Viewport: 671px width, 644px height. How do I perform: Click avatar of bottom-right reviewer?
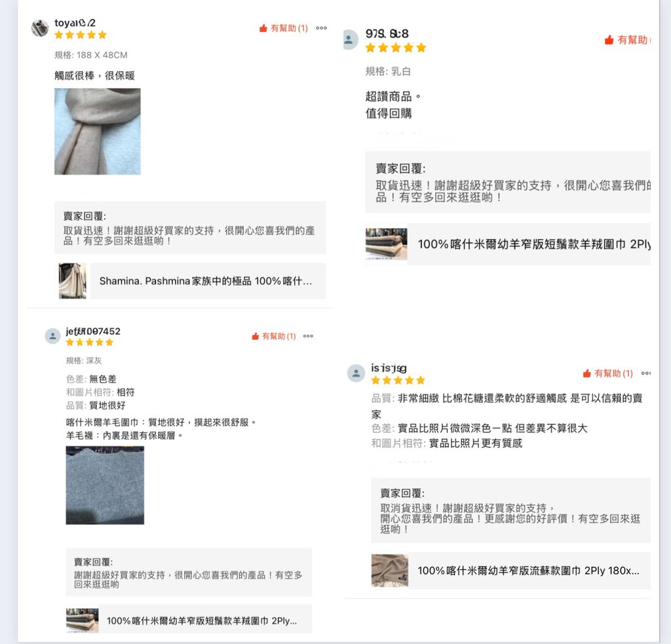tap(356, 373)
